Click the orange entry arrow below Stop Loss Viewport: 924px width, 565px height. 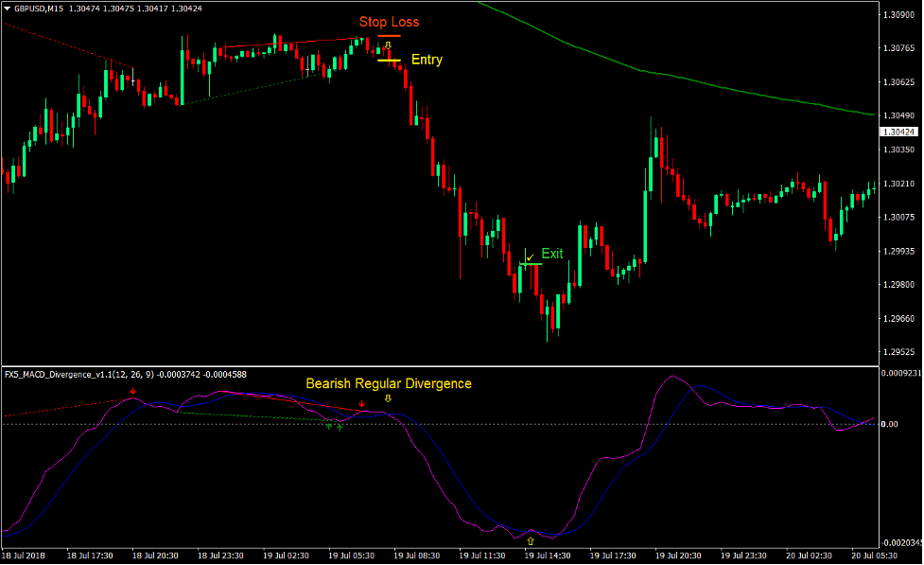pos(388,44)
